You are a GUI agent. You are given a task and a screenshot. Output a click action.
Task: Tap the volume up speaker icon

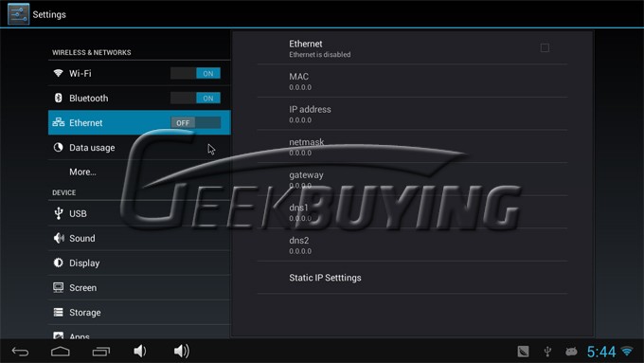point(182,351)
